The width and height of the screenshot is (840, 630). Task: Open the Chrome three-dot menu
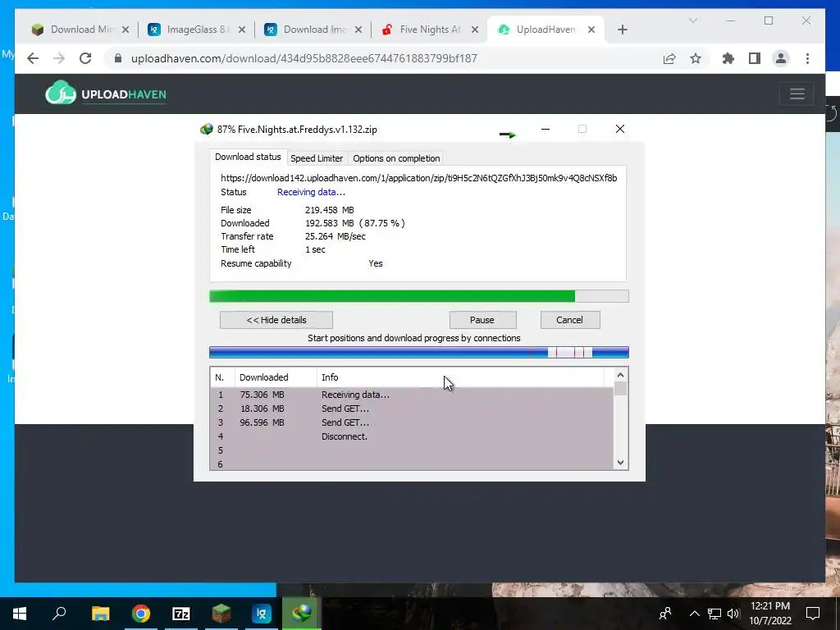(x=807, y=58)
